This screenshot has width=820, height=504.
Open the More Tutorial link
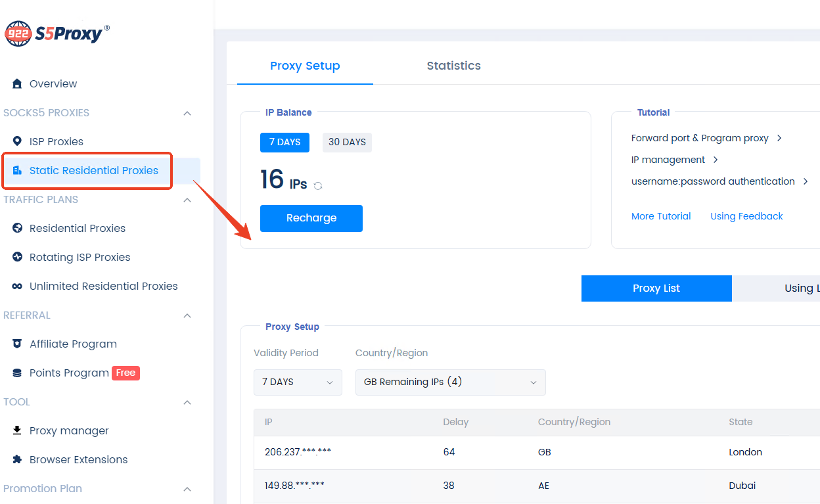pyautogui.click(x=661, y=216)
